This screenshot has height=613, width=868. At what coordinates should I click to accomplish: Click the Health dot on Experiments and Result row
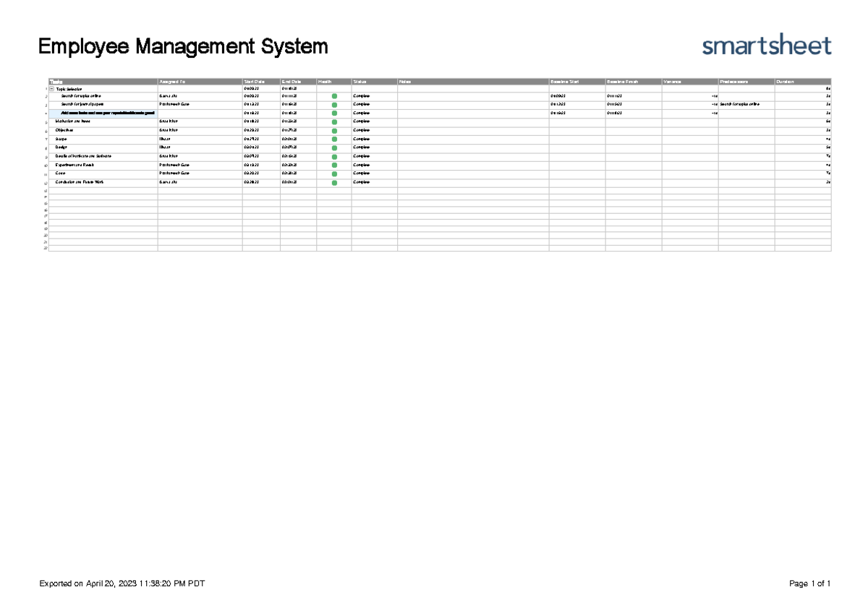point(333,164)
